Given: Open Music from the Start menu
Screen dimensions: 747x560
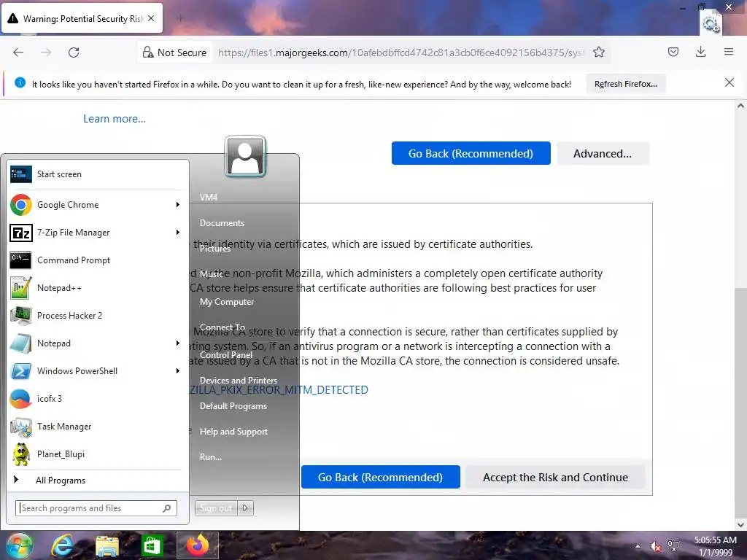Looking at the screenshot, I should pos(212,274).
